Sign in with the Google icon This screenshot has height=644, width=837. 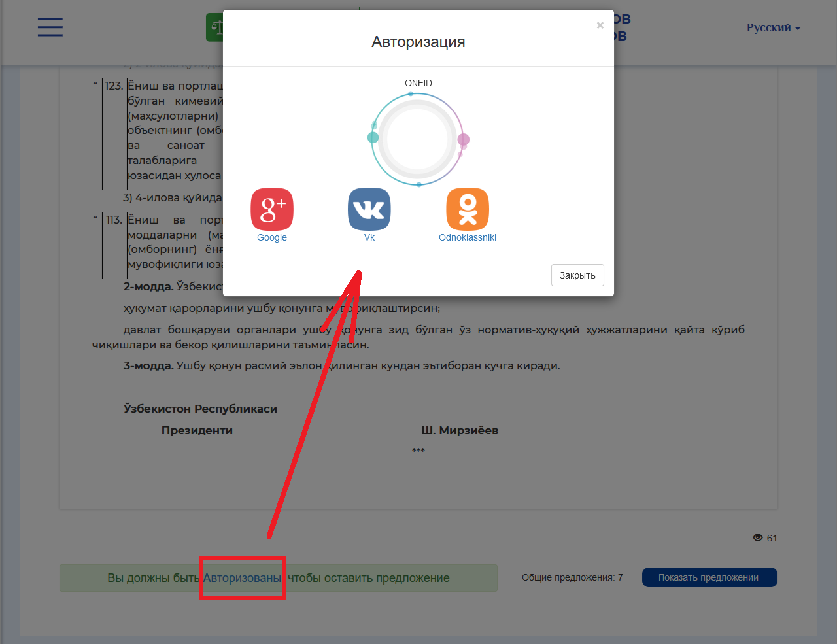[272, 209]
